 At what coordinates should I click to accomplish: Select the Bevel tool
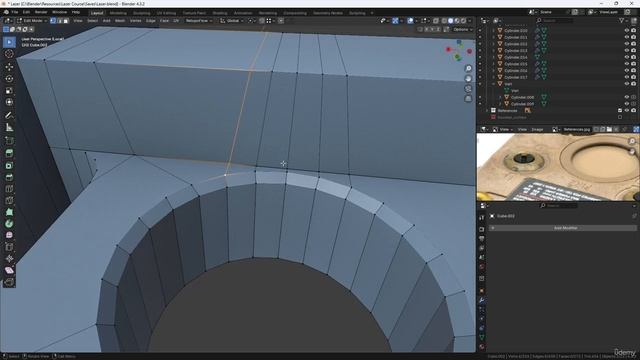pyautogui.click(x=9, y=177)
